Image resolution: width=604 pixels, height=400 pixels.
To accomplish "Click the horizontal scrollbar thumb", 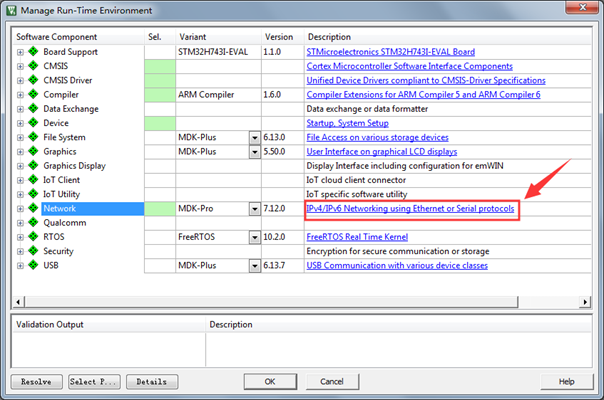I will (x=271, y=302).
